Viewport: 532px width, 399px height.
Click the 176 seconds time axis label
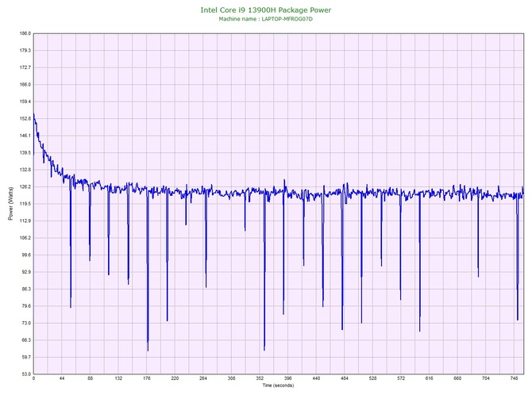(x=147, y=378)
